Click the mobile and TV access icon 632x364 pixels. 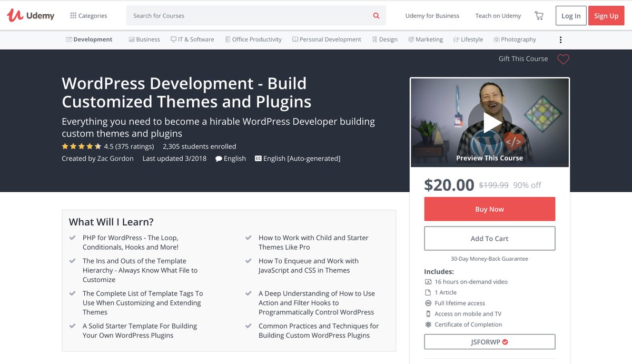pos(428,314)
